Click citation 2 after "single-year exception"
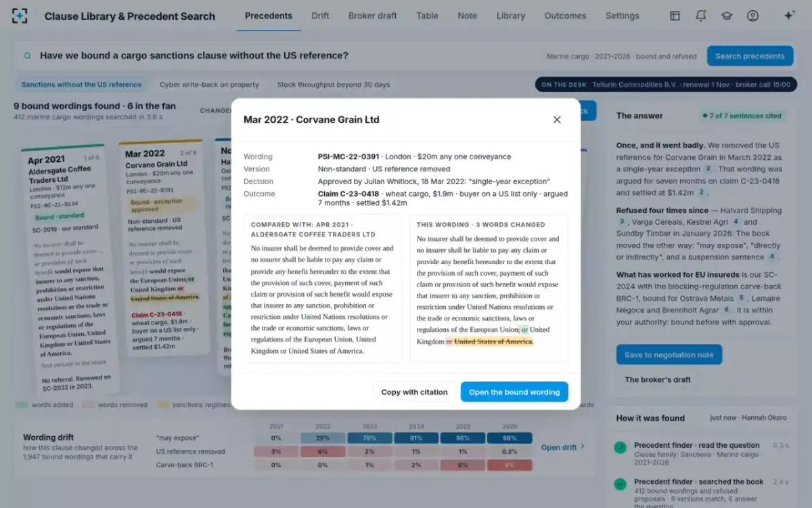Screen dimensions: 812x508 coord(708,169)
